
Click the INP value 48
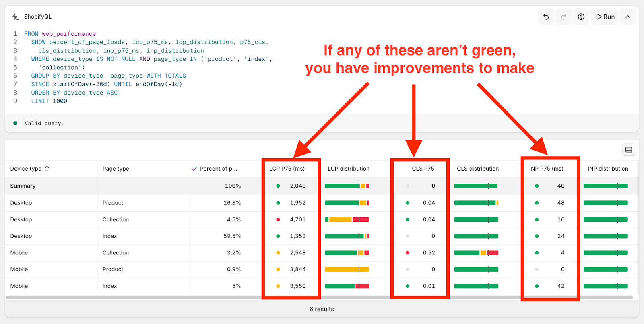[561, 203]
